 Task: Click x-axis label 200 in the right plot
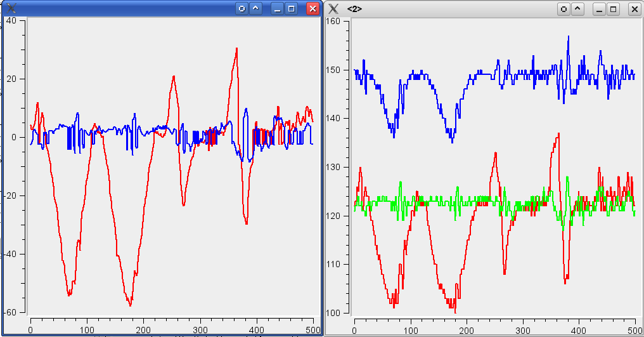467,331
